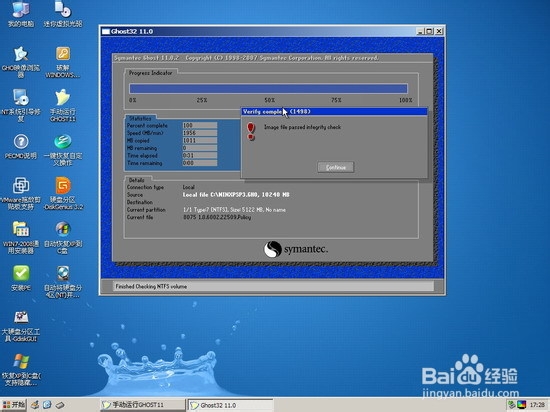
Task: Click the second quick launch icon in the taskbar
Action: 47,405
